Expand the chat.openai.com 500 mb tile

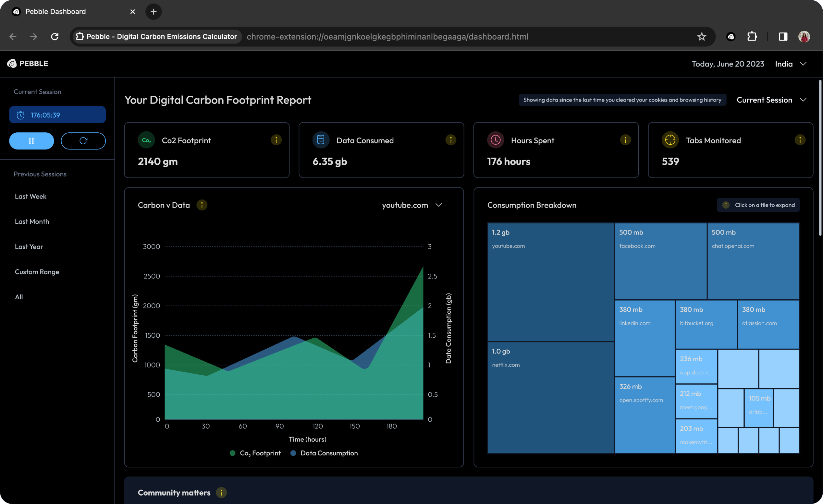pos(753,261)
